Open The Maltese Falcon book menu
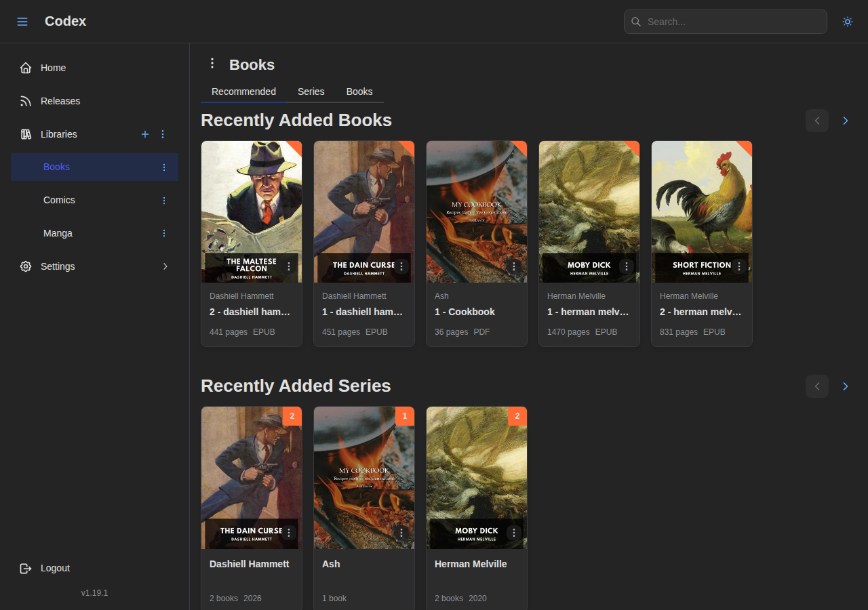 pos(289,266)
